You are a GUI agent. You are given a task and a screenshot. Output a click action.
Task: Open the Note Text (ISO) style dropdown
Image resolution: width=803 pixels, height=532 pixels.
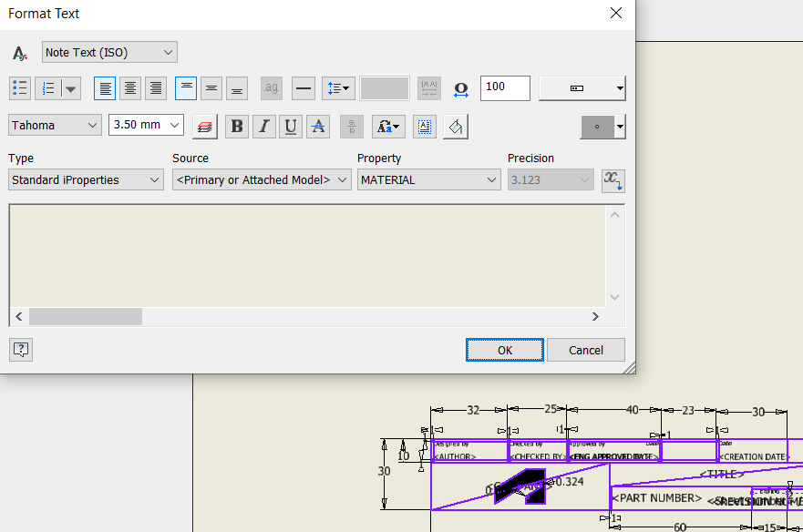tap(109, 52)
